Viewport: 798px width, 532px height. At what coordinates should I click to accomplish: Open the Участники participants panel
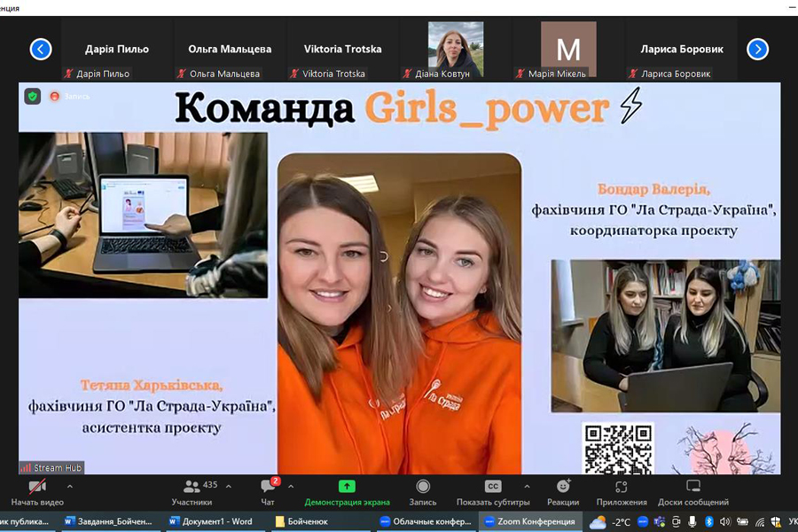point(192,493)
